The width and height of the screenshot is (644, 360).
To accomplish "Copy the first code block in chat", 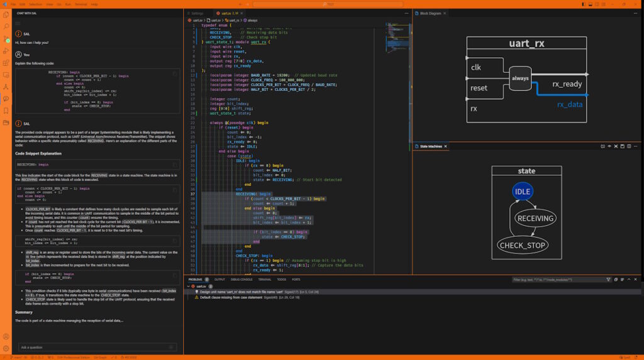I will click(x=175, y=74).
